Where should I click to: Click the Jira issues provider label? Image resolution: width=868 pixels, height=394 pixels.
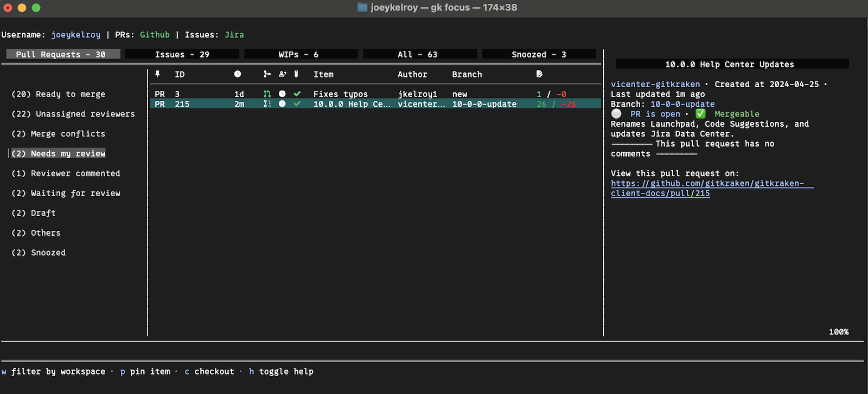click(x=234, y=35)
